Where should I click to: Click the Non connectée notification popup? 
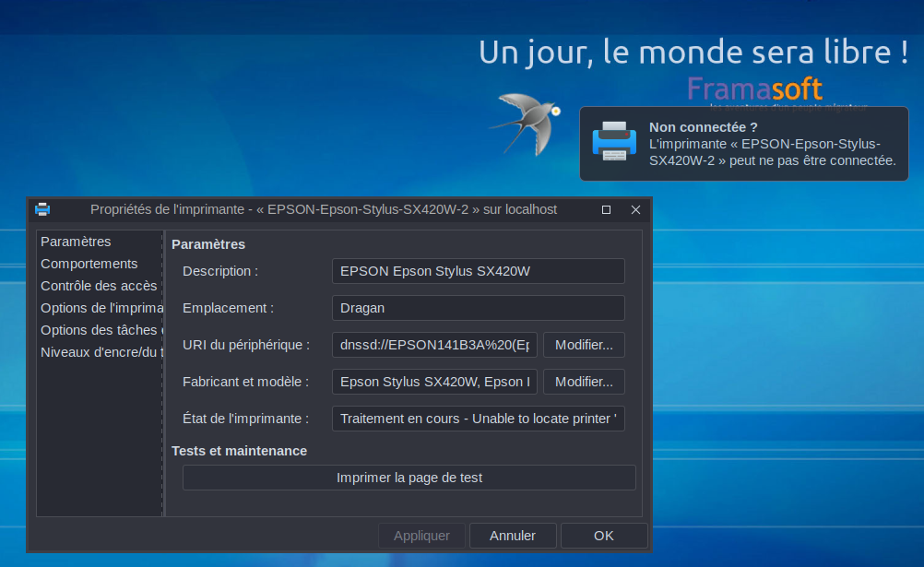(744, 144)
